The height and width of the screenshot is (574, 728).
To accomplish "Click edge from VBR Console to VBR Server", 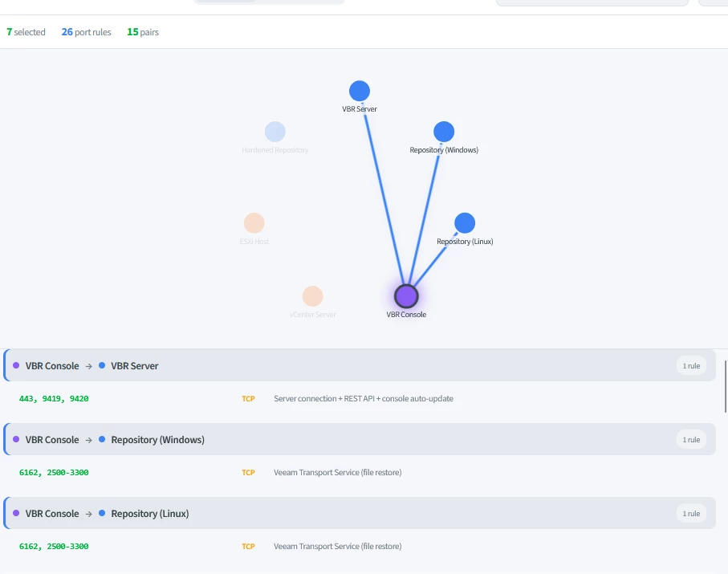I will [x=384, y=200].
